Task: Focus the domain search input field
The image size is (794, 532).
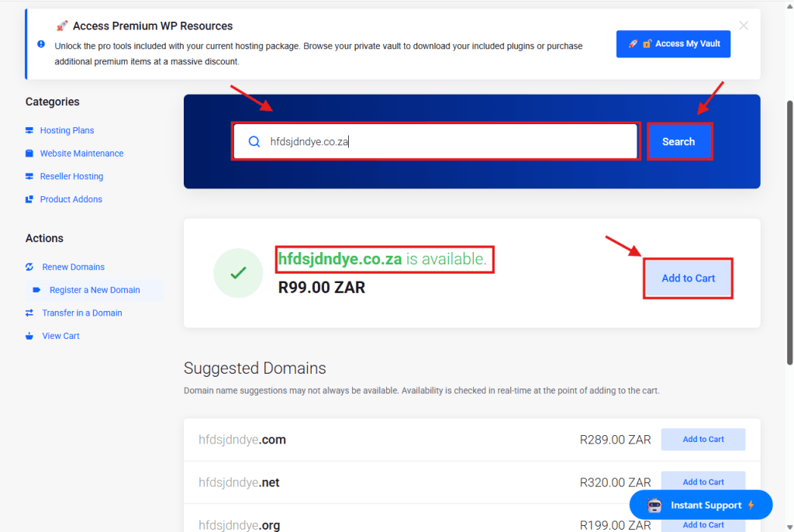Action: click(x=450, y=142)
